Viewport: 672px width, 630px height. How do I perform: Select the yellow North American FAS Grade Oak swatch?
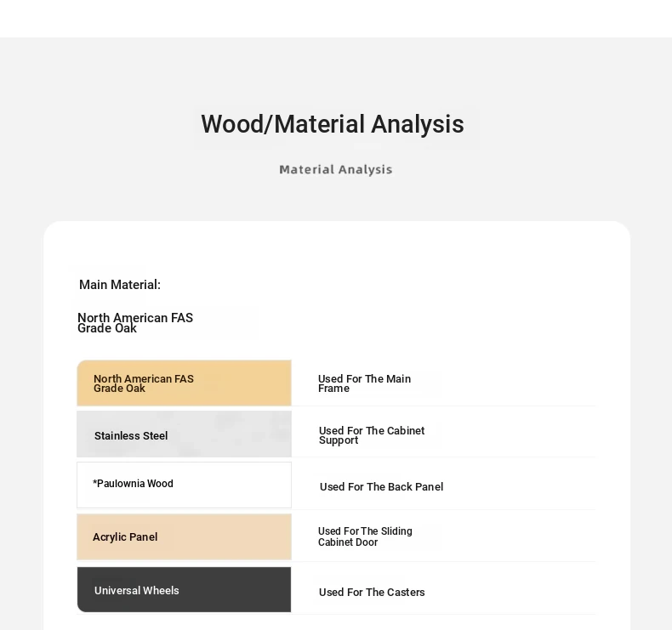tap(185, 383)
